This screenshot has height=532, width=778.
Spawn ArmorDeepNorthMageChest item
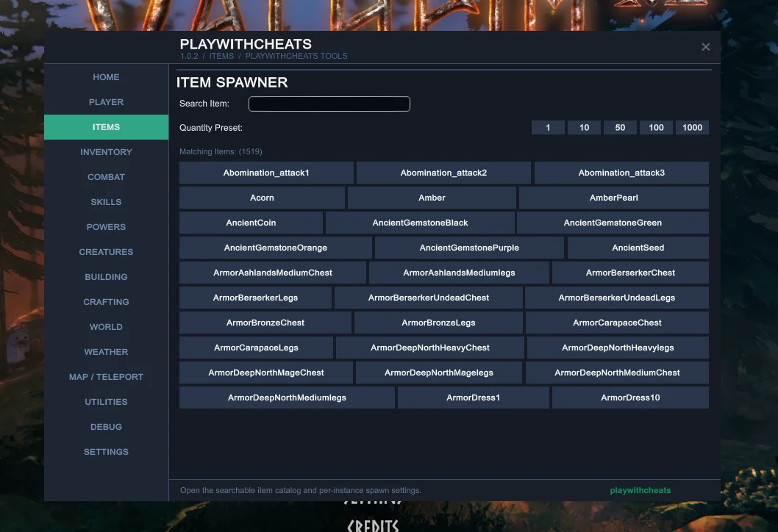pos(266,373)
